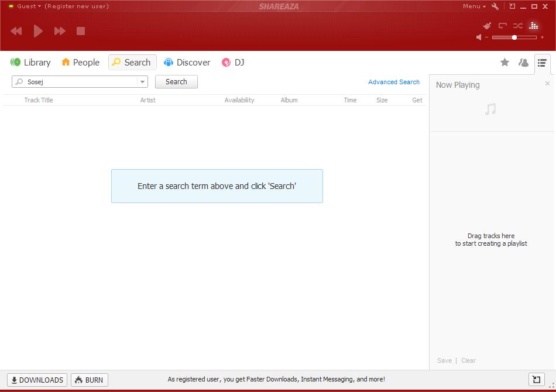
Task: Toggle shuffle mode
Action: (x=518, y=26)
